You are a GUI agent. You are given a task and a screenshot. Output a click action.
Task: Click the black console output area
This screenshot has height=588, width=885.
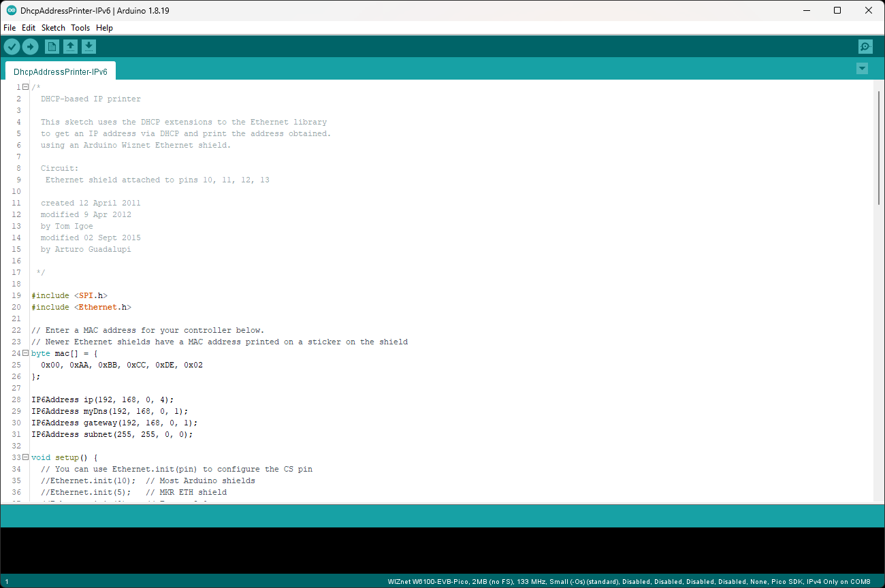click(x=442, y=550)
